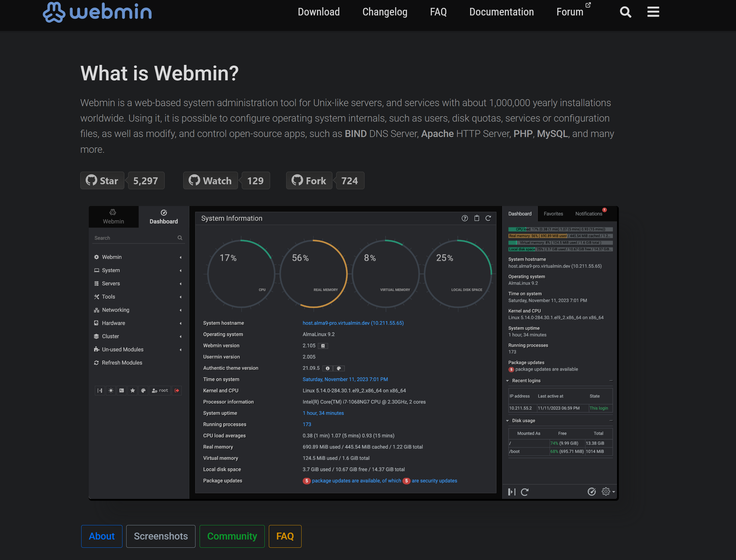Toggle the day/night mode sun icon
The height and width of the screenshot is (560, 736).
click(111, 390)
